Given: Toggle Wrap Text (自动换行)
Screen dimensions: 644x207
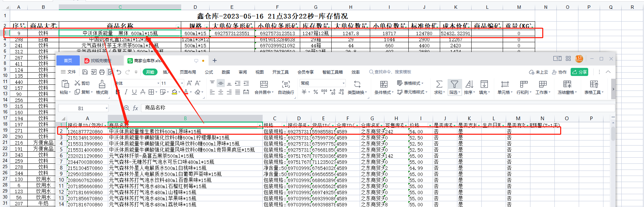Looking at the screenshot, I should pyautogui.click(x=286, y=87).
